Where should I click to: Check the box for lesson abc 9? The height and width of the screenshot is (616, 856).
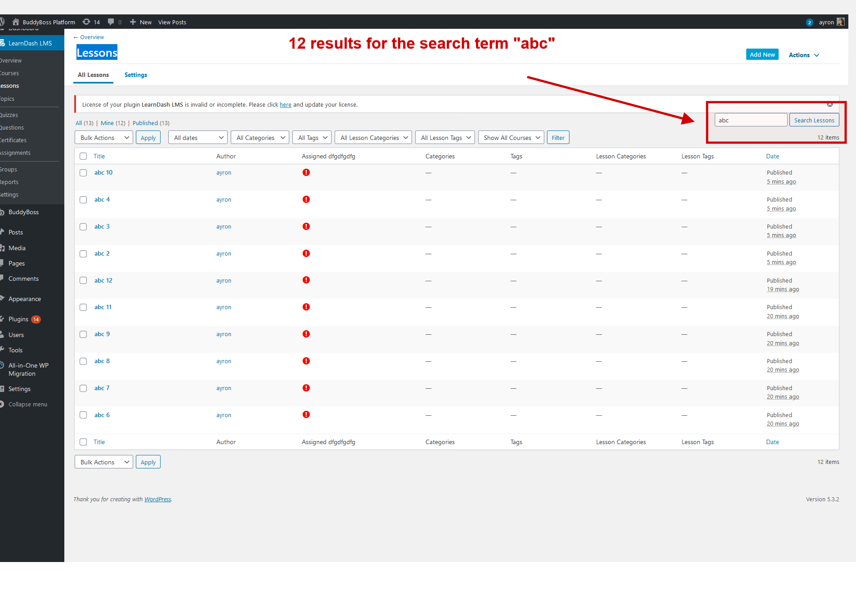click(x=83, y=334)
